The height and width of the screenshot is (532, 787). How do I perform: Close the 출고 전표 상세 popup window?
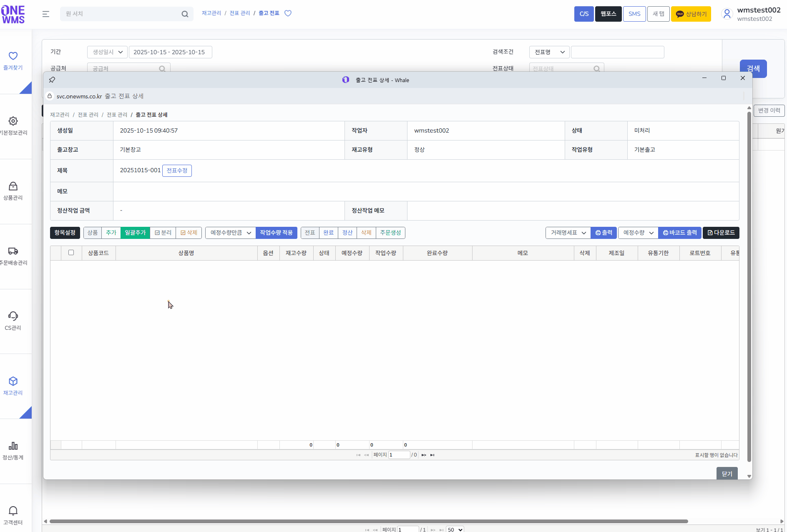(743, 78)
